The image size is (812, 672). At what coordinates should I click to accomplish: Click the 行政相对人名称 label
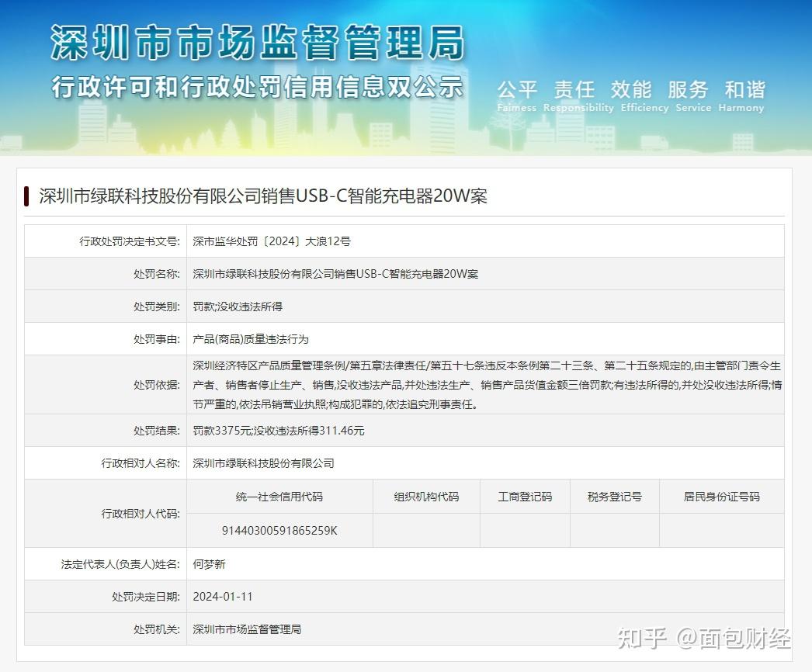pyautogui.click(x=141, y=463)
